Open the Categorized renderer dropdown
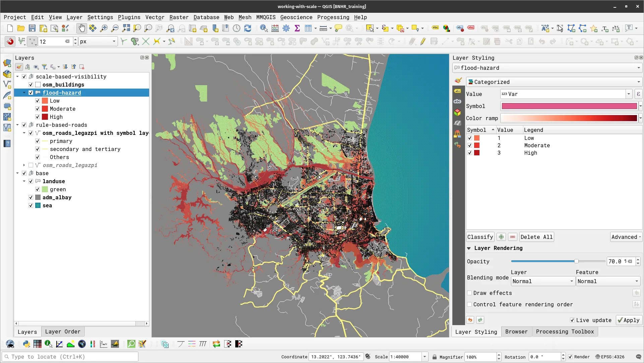 (639, 82)
